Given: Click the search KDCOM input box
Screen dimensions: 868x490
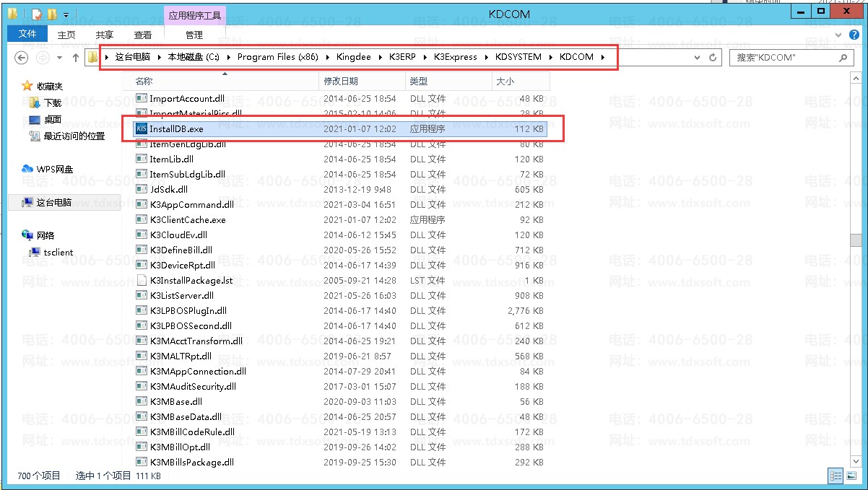Looking at the screenshot, I should 784,58.
